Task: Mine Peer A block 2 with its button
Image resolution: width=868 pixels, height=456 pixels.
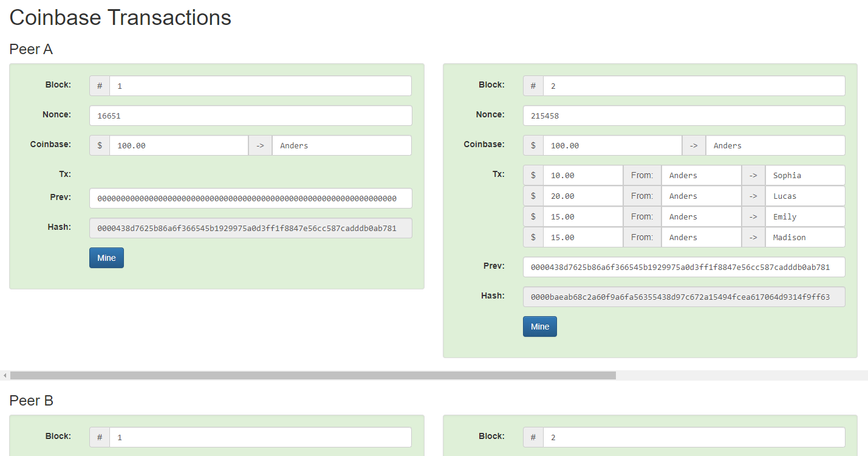Action: tap(540, 326)
